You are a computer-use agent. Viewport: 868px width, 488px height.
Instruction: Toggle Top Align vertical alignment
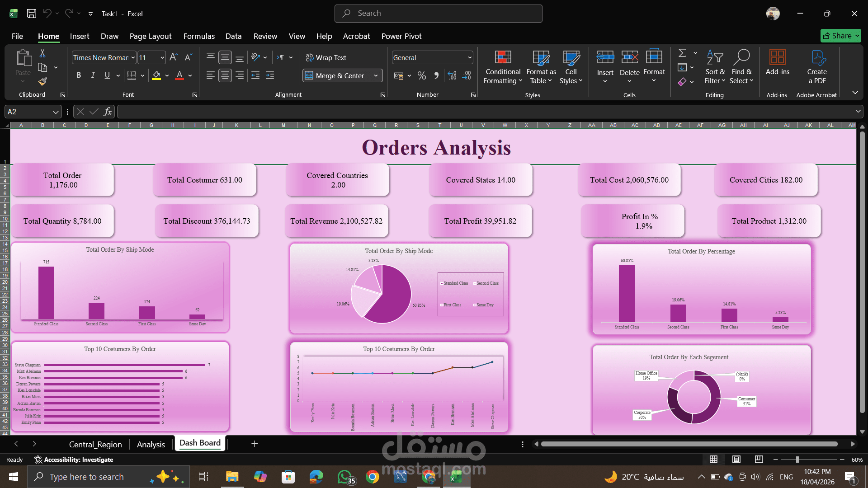point(211,57)
